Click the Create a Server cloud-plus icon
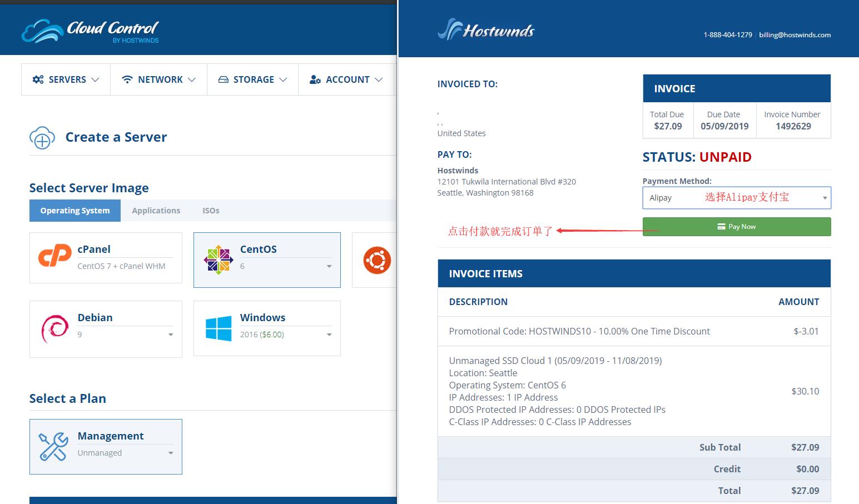This screenshot has height=504, width=859. 42,138
